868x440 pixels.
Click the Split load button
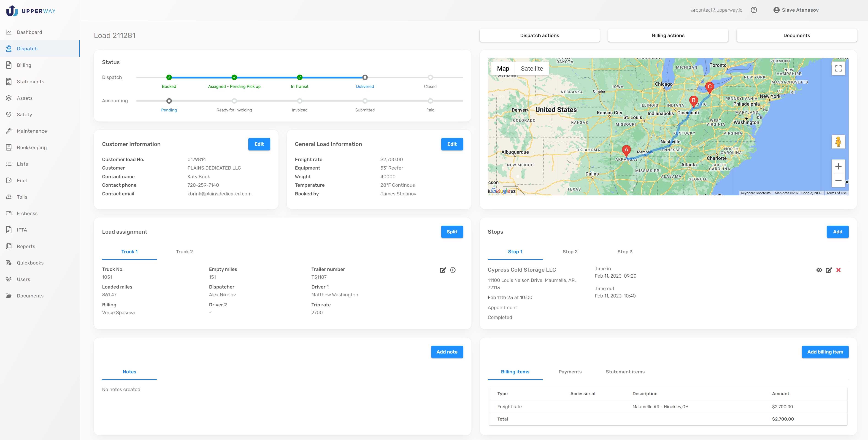coord(452,232)
